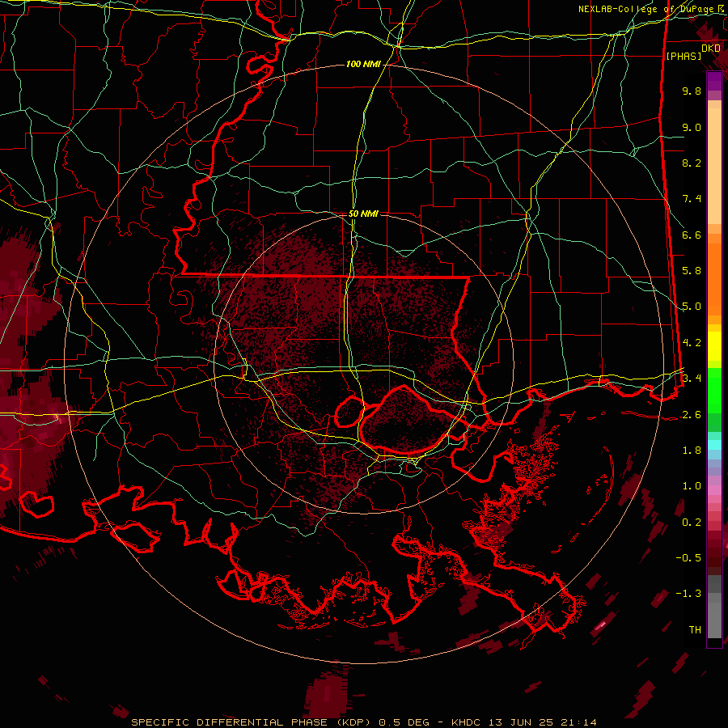Click the 6.6 scale value
This screenshot has width=728, height=728.
click(692, 235)
